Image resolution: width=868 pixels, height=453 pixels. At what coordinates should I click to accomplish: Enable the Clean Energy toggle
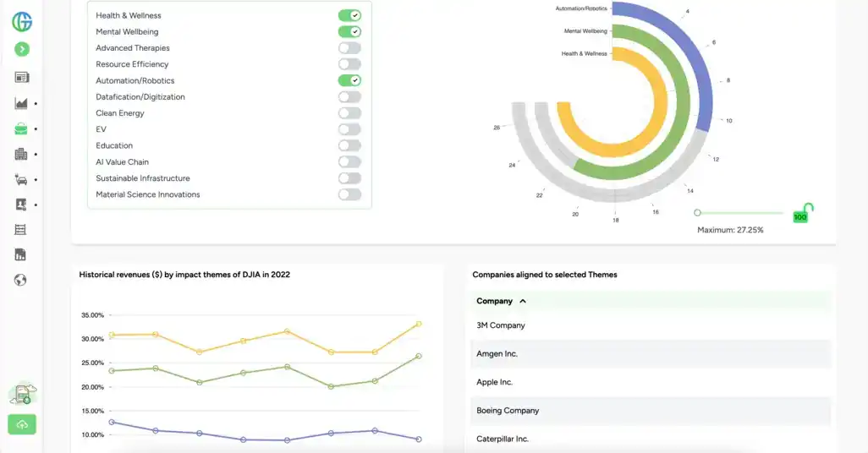click(349, 113)
